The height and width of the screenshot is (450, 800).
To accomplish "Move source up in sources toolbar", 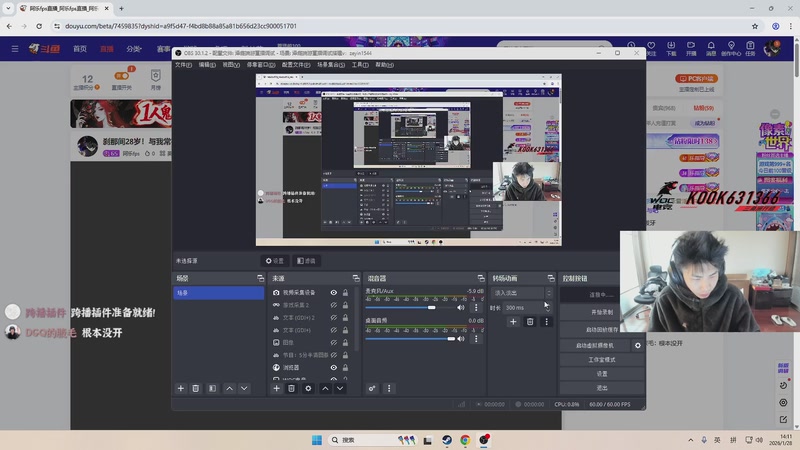I will tap(325, 389).
